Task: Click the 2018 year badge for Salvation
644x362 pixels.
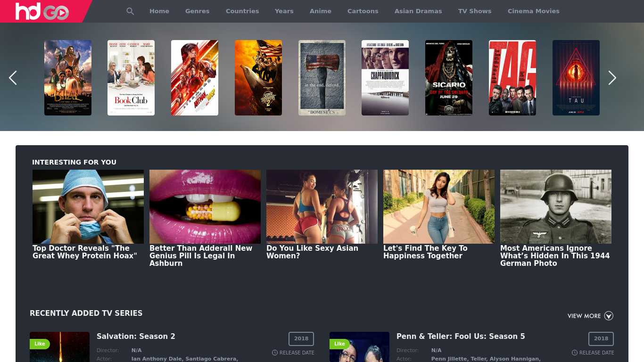Action: pyautogui.click(x=301, y=338)
